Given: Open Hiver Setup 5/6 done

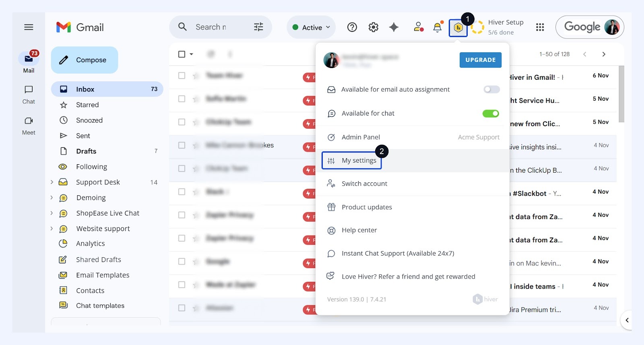Looking at the screenshot, I should [506, 27].
